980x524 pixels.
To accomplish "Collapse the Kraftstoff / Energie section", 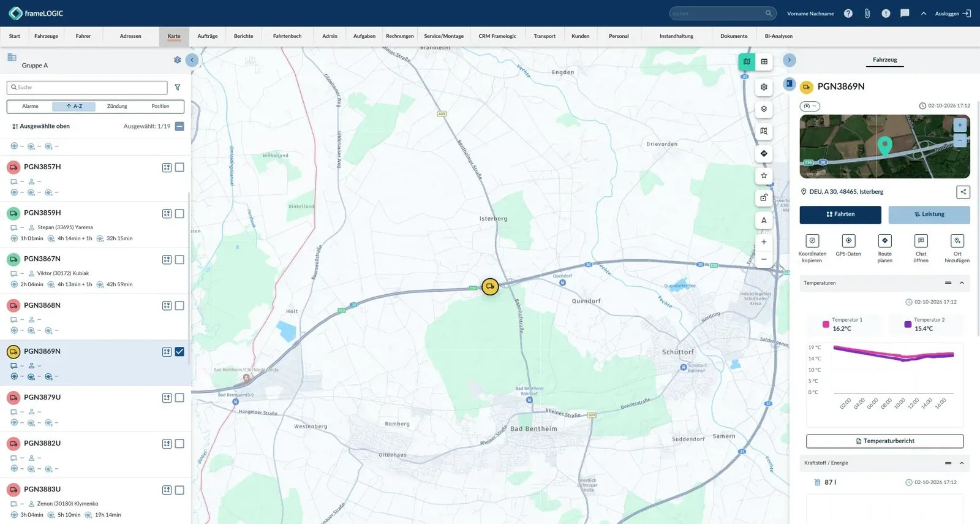I will [x=962, y=463].
